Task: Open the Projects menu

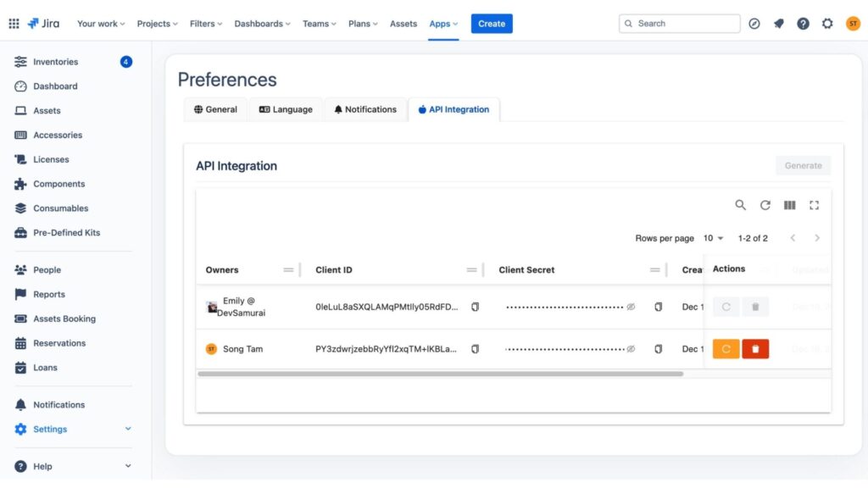Action: (x=157, y=24)
